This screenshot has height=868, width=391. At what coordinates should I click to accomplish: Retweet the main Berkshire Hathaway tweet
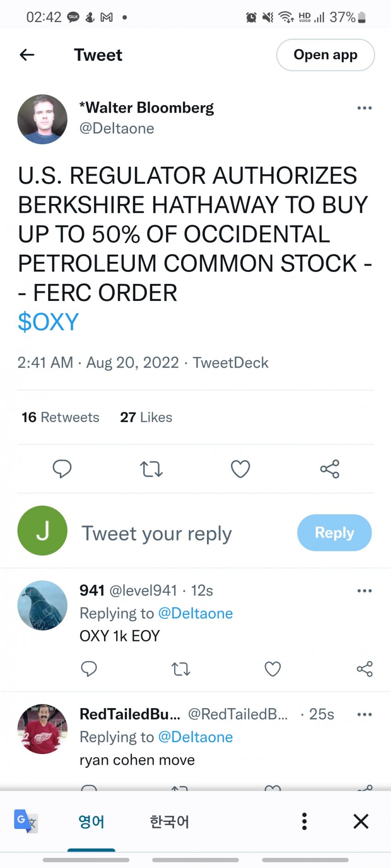click(151, 469)
